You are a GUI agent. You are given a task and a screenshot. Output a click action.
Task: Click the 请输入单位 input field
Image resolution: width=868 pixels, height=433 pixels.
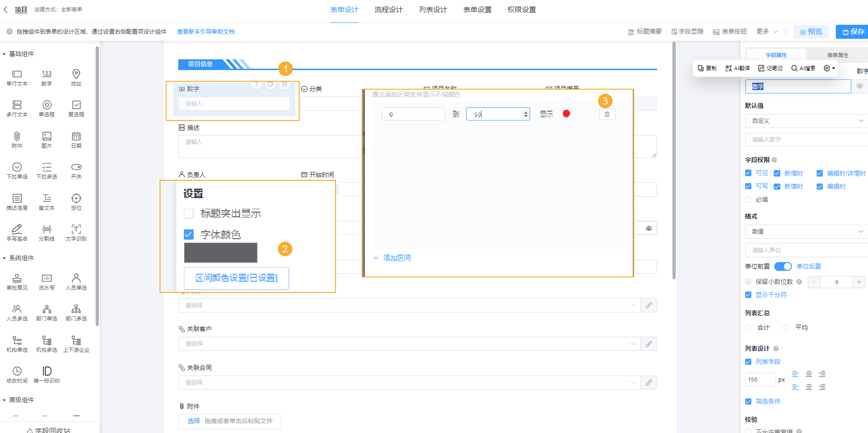coord(806,250)
